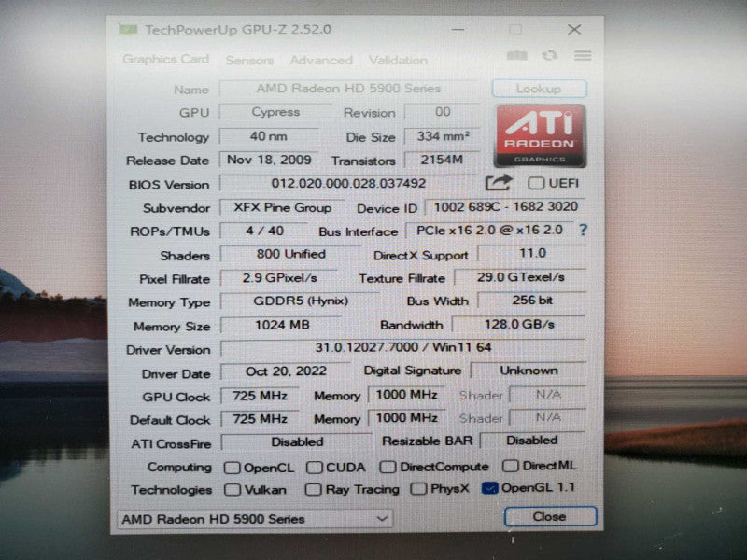Minimize the GPU-Z window
The width and height of the screenshot is (747, 560).
458,30
